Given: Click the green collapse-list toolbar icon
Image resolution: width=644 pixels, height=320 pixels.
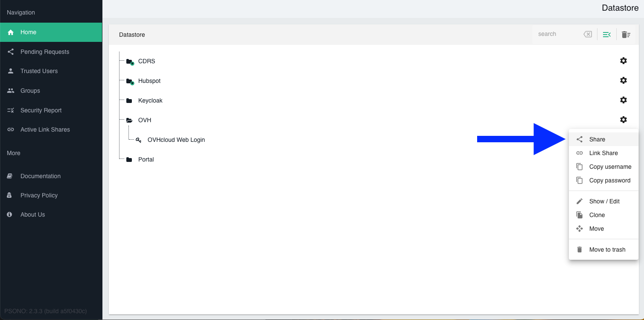Looking at the screenshot, I should [606, 35].
